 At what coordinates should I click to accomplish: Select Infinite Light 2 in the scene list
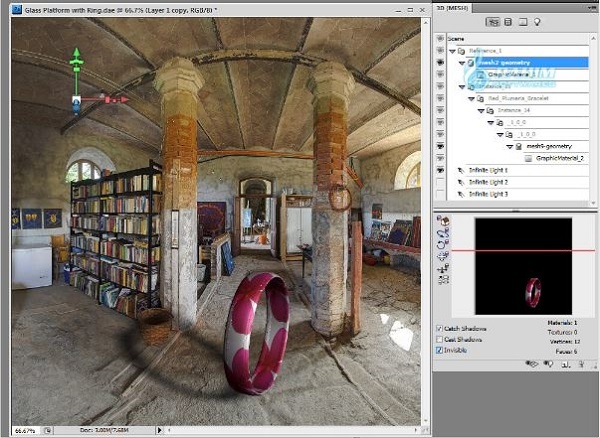click(x=488, y=182)
